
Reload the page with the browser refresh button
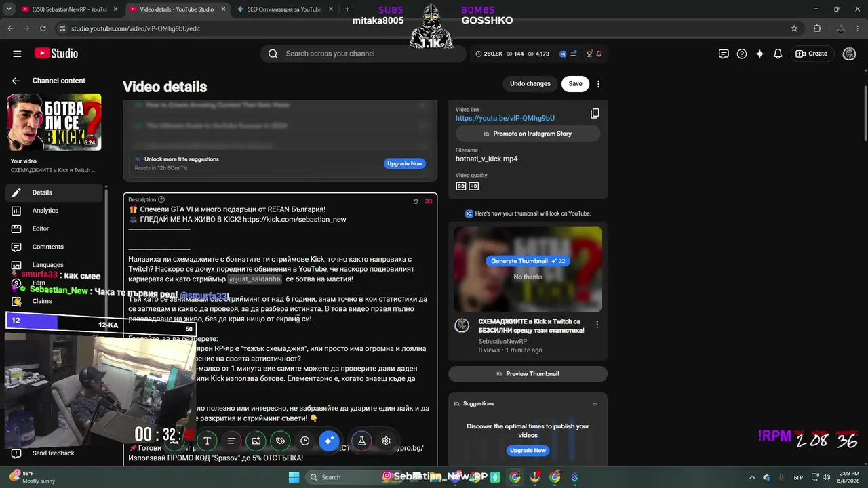[43, 28]
